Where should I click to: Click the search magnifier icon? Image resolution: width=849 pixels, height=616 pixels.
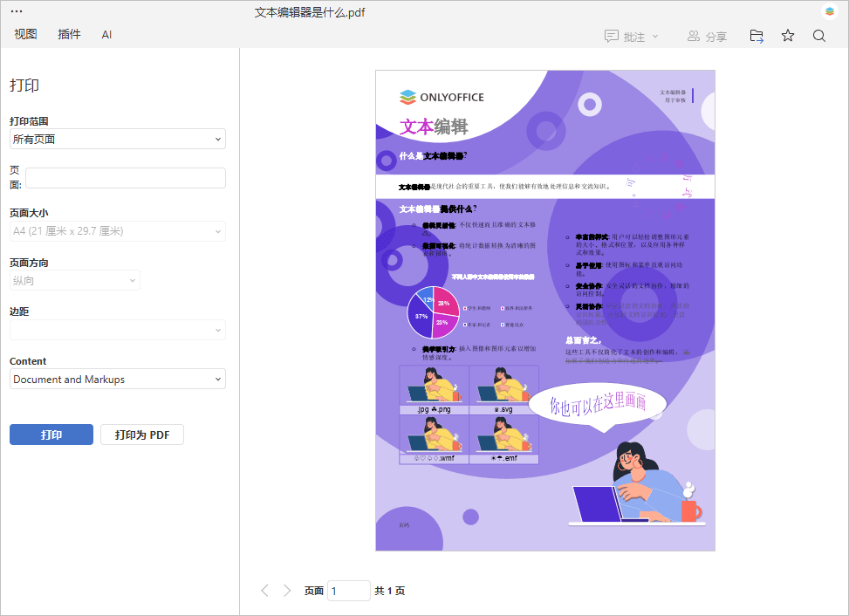pyautogui.click(x=818, y=36)
